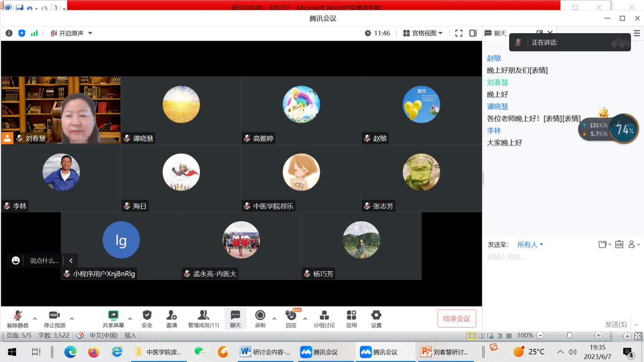Click the Share Screen button
Image resolution: width=644 pixels, height=362 pixels.
(113, 318)
